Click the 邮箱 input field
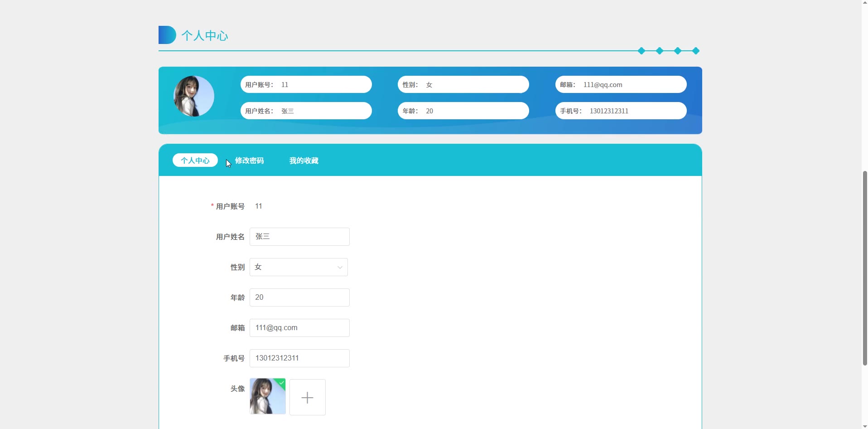 [x=299, y=328]
